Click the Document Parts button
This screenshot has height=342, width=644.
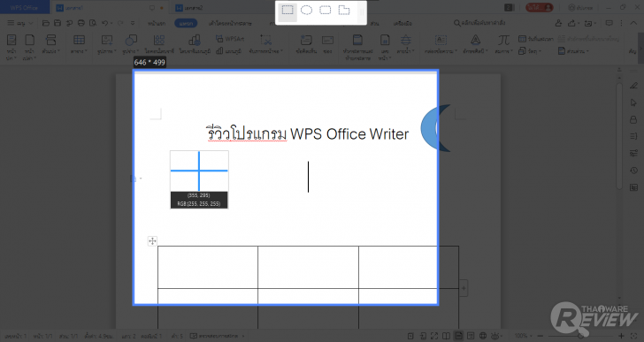coord(573,51)
